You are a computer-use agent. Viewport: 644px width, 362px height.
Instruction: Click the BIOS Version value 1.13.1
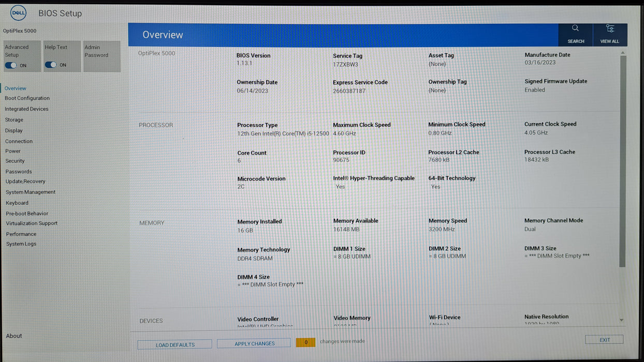click(244, 64)
